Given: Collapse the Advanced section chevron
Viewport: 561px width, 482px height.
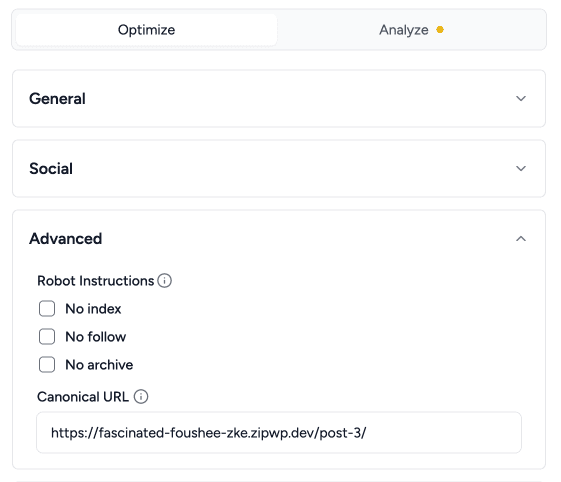Looking at the screenshot, I should point(521,239).
